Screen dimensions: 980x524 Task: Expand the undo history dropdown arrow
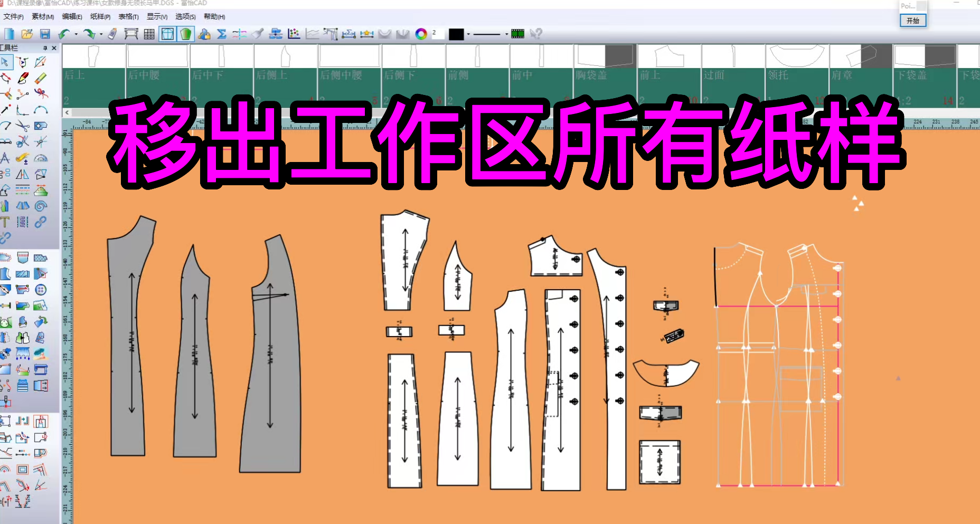click(x=76, y=35)
